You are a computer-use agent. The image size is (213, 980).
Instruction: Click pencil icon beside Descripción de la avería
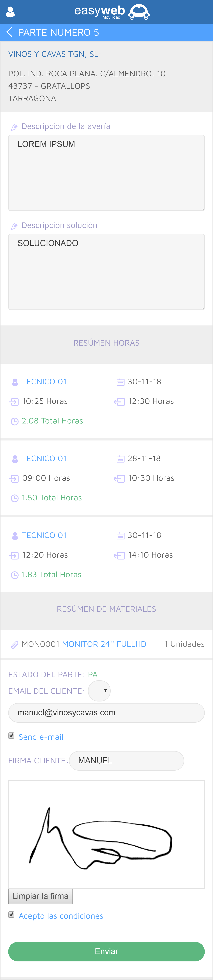point(14,127)
